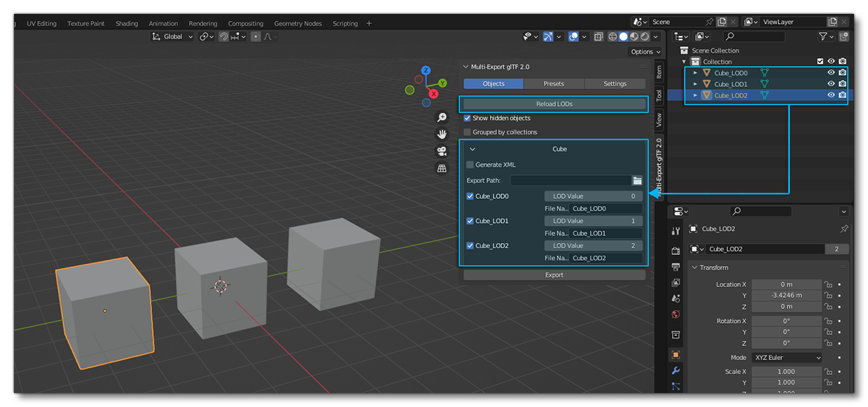Open the Global transform orientation dropdown
Screen dimensions: 868x407
(x=171, y=36)
